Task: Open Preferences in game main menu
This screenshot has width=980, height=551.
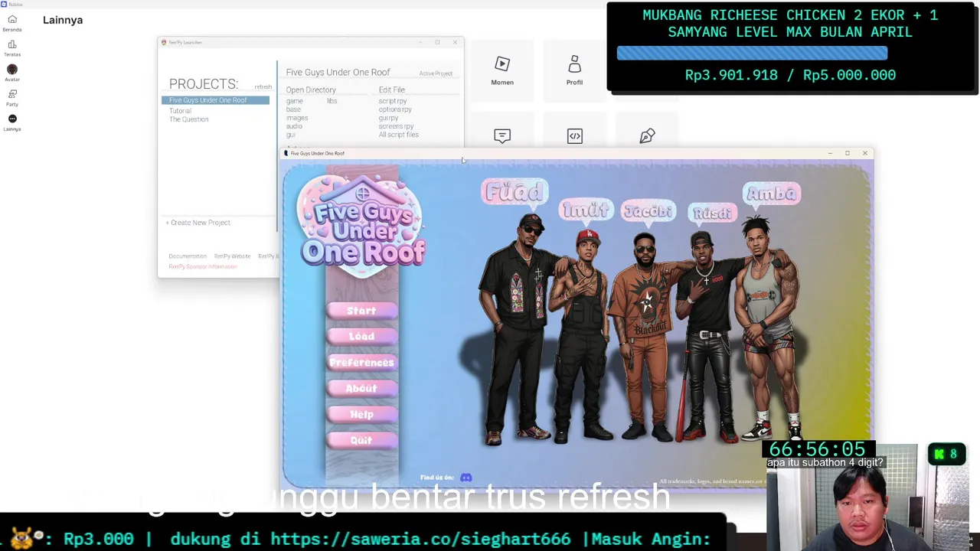Action: pos(361,363)
